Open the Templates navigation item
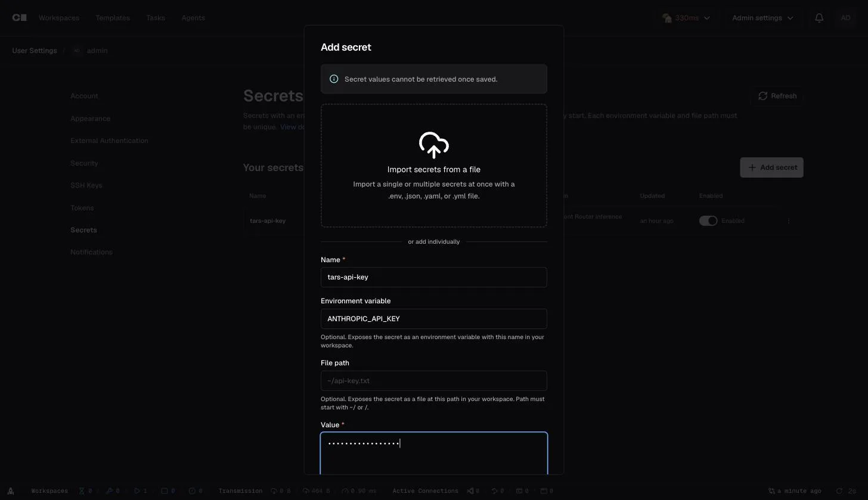The image size is (868, 500). click(x=113, y=18)
